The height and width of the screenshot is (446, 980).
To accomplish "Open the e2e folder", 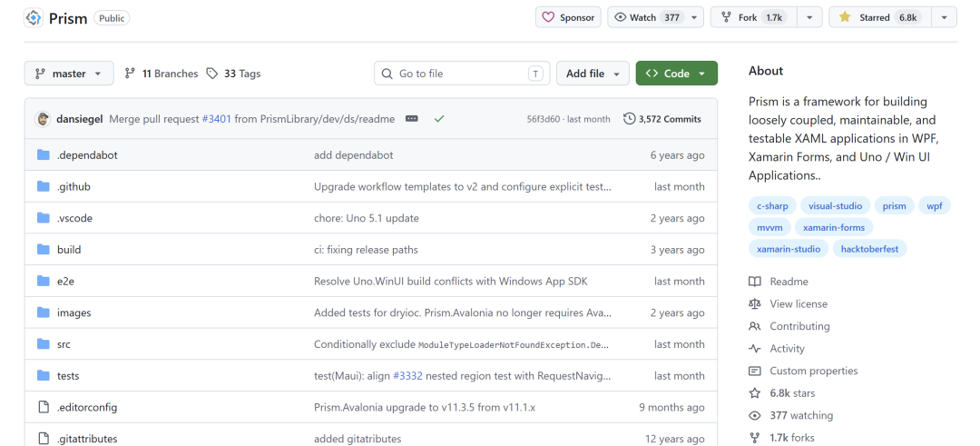I will tap(65, 281).
